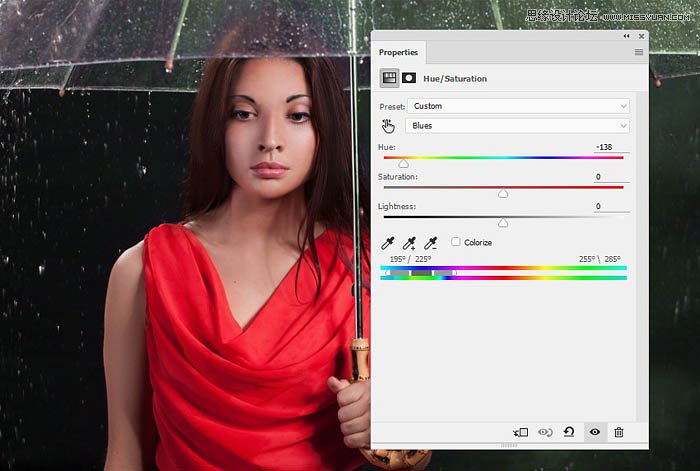Click the view previous state icon
Image resolution: width=700 pixels, height=471 pixels.
tap(545, 432)
